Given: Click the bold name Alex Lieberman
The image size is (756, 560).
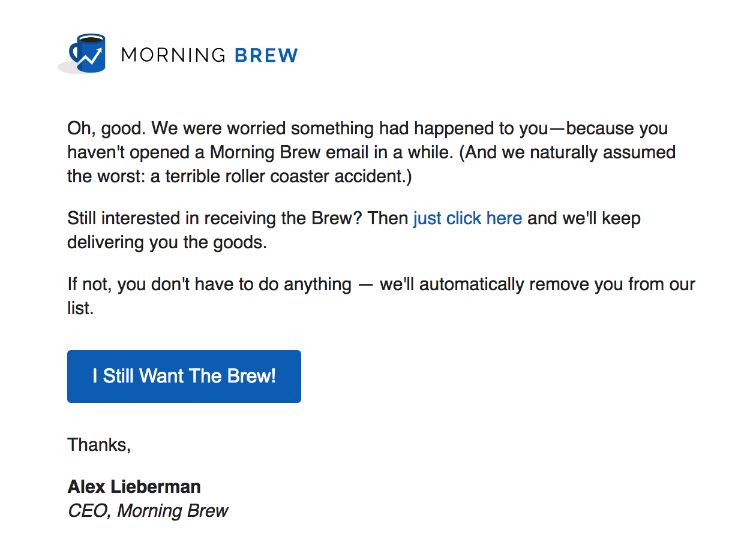Looking at the screenshot, I should click(134, 486).
